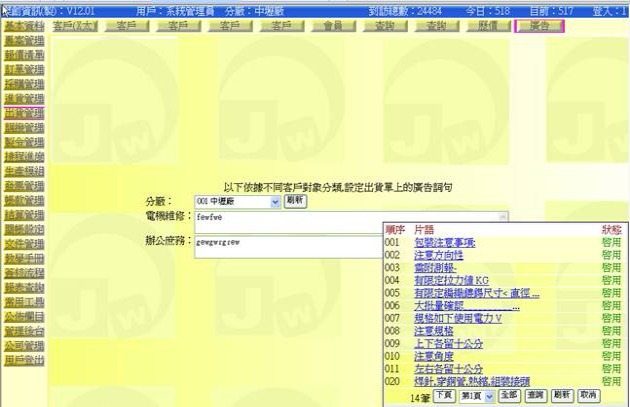630x407 pixels.
Task: Click 全部 button in the phrase popup
Action: (x=510, y=396)
